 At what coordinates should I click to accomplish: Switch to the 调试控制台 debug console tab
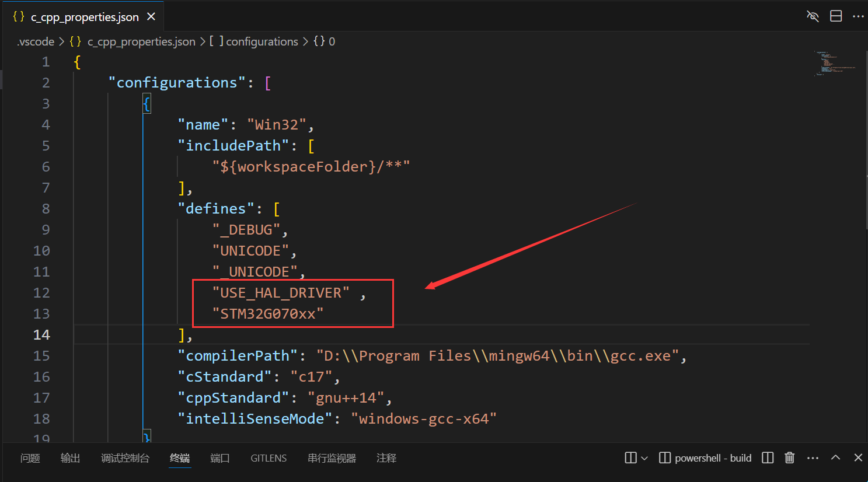pyautogui.click(x=125, y=458)
